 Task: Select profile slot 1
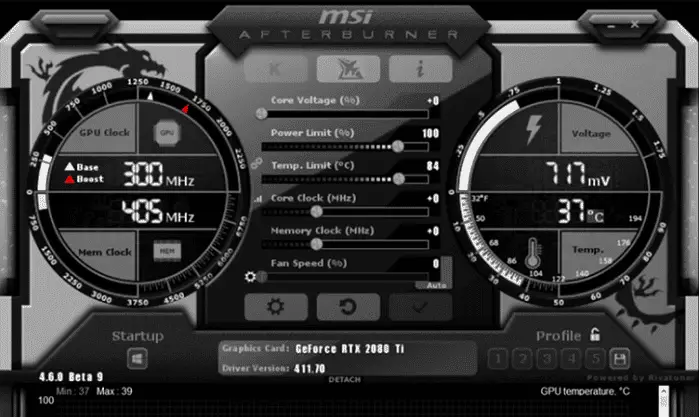point(498,359)
